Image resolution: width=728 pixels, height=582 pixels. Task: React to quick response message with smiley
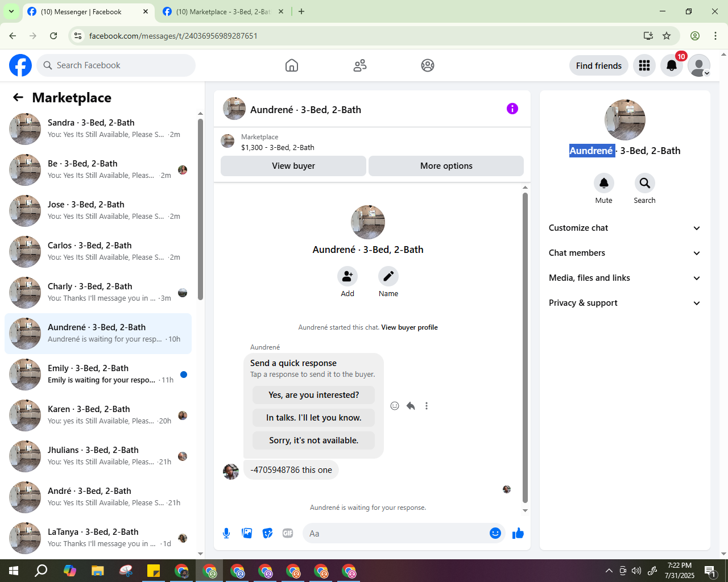click(395, 406)
